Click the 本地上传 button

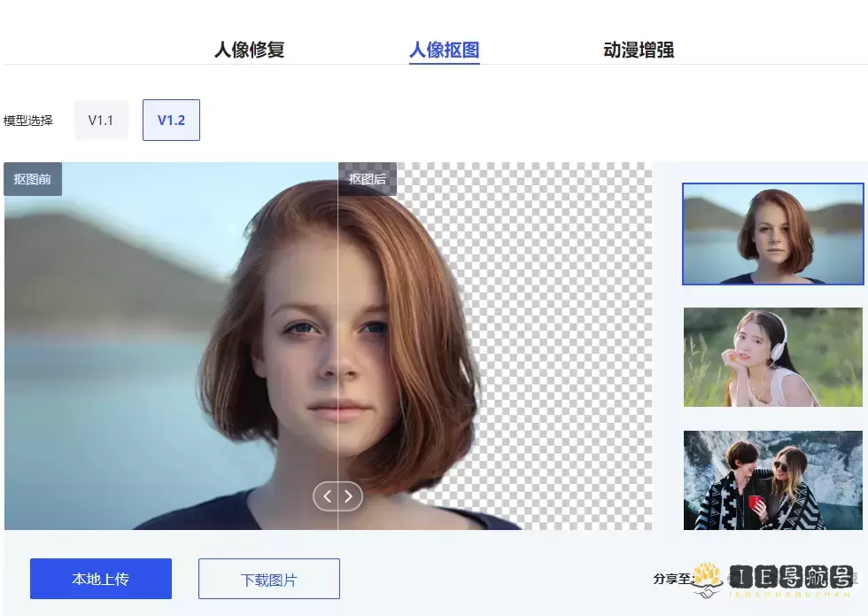101,579
